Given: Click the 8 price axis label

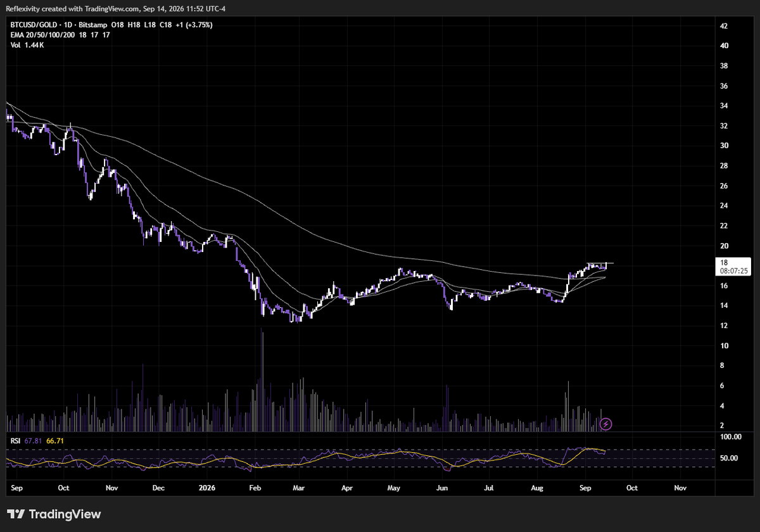Looking at the screenshot, I should pyautogui.click(x=722, y=366).
